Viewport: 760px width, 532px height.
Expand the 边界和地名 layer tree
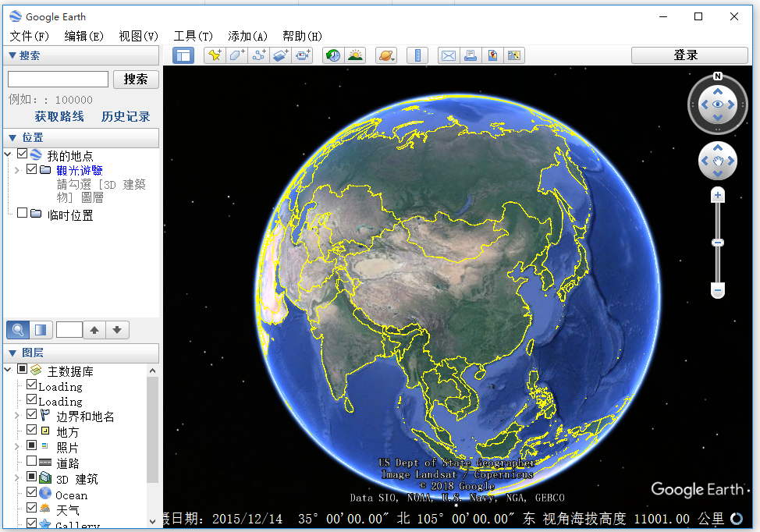pyautogui.click(x=17, y=416)
